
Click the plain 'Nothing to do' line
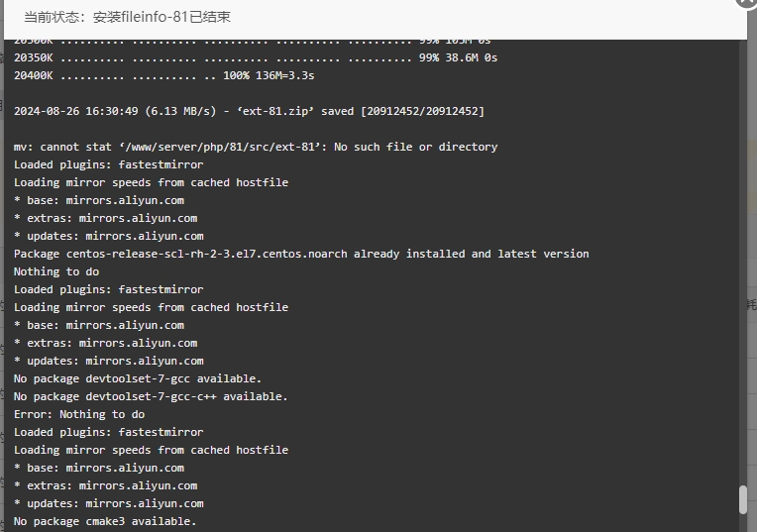(x=56, y=271)
